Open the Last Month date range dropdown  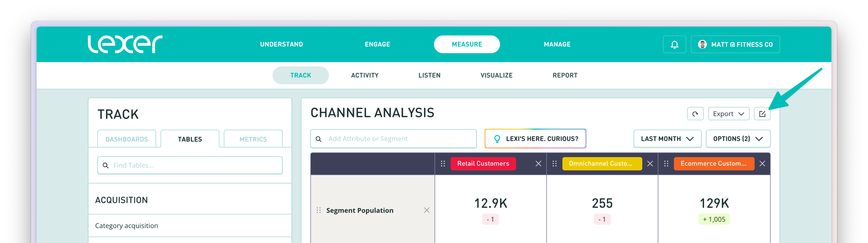point(667,139)
